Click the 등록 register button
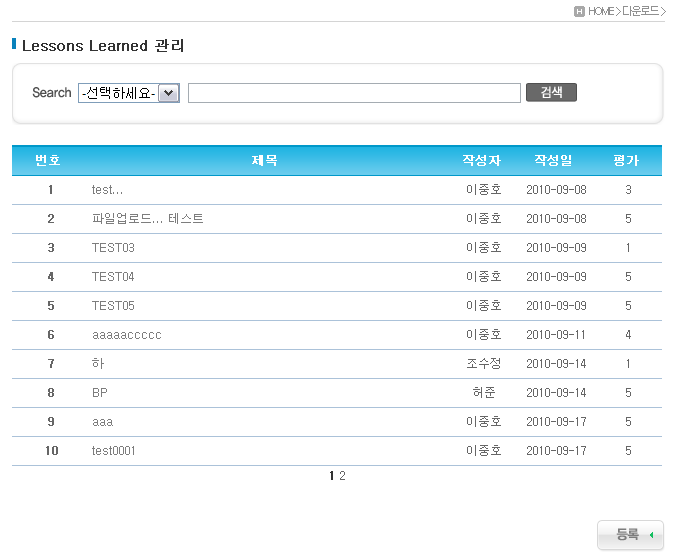Image resolution: width=676 pixels, height=558 pixels. [x=629, y=535]
